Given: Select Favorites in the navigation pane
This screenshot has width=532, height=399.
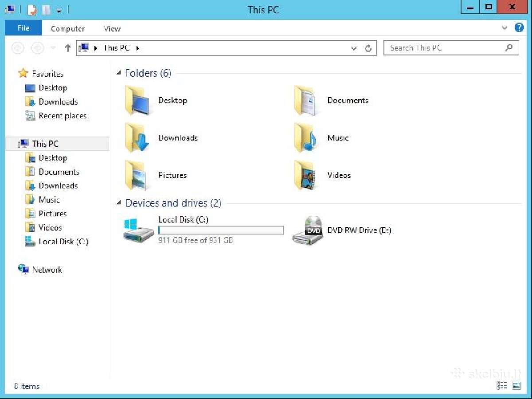Looking at the screenshot, I should point(41,74).
